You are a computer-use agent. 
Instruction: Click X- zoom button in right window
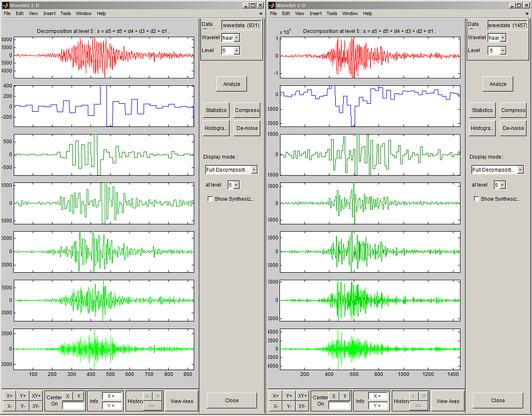click(x=275, y=406)
